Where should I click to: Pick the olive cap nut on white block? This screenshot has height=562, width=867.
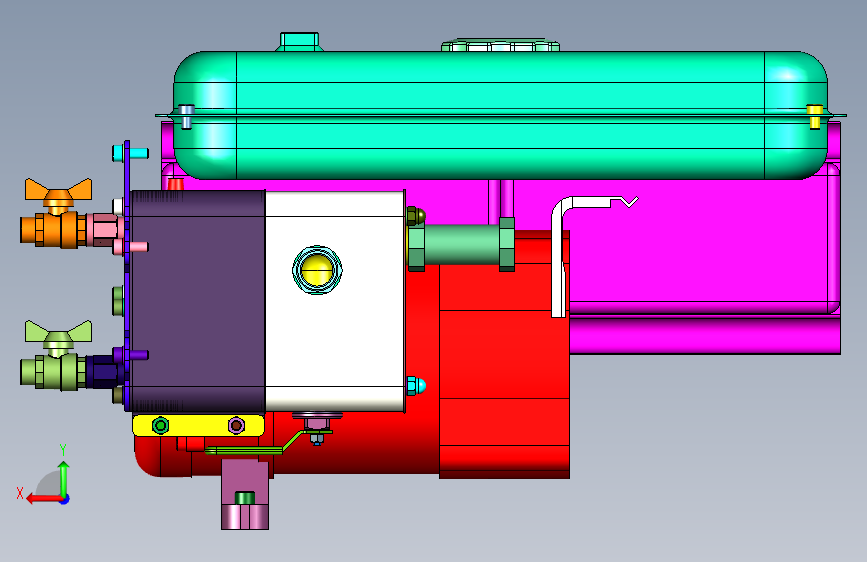pos(416,215)
